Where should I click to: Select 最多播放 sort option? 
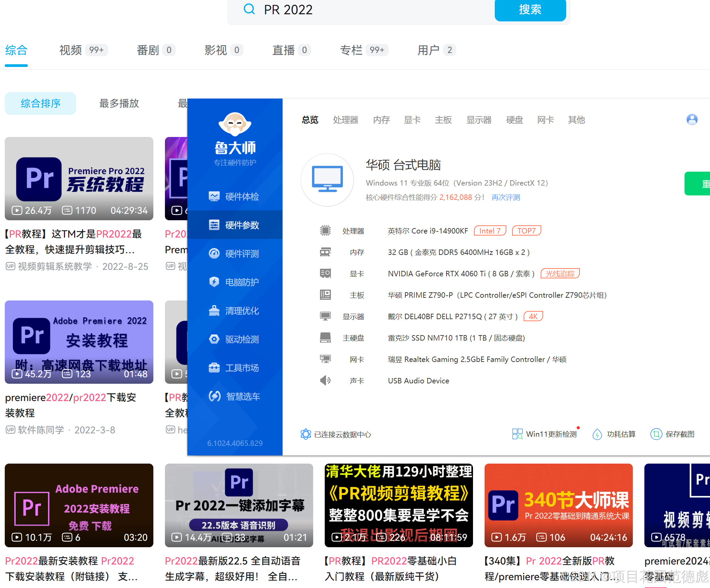[x=119, y=103]
